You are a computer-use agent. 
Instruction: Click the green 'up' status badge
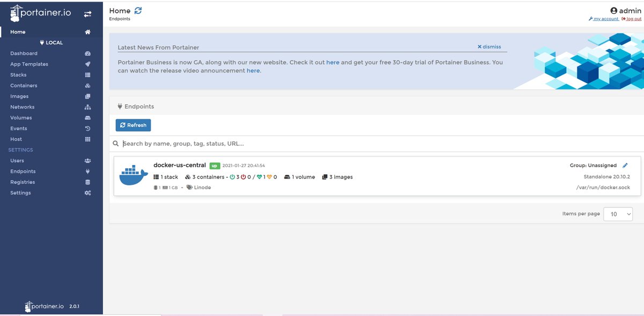215,166
